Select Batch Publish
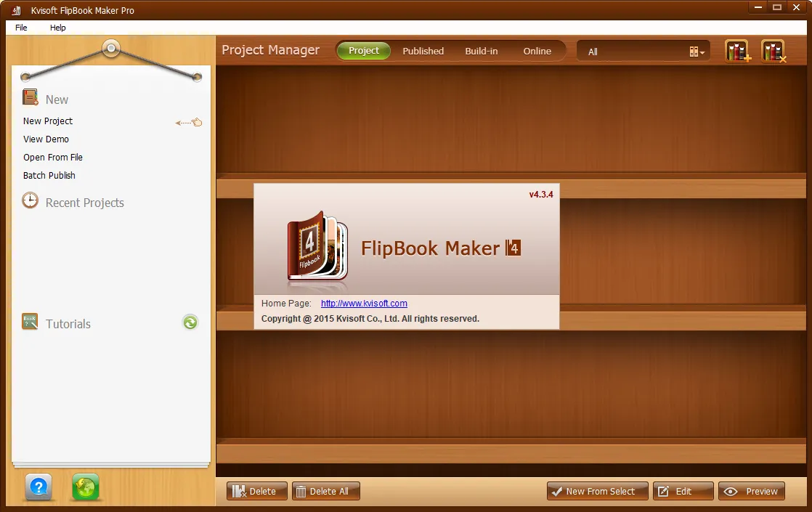 pyautogui.click(x=49, y=175)
